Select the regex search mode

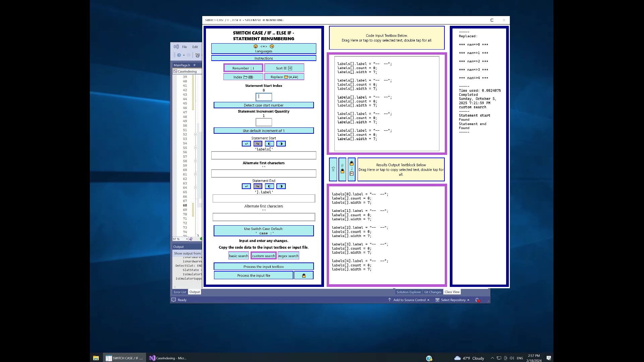[x=288, y=256]
